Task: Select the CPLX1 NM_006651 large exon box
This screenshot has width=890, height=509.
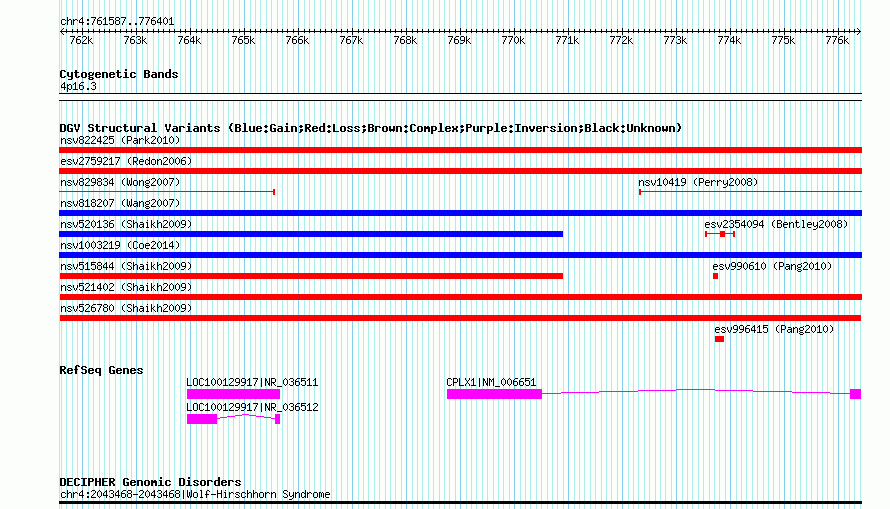Action: pos(494,394)
